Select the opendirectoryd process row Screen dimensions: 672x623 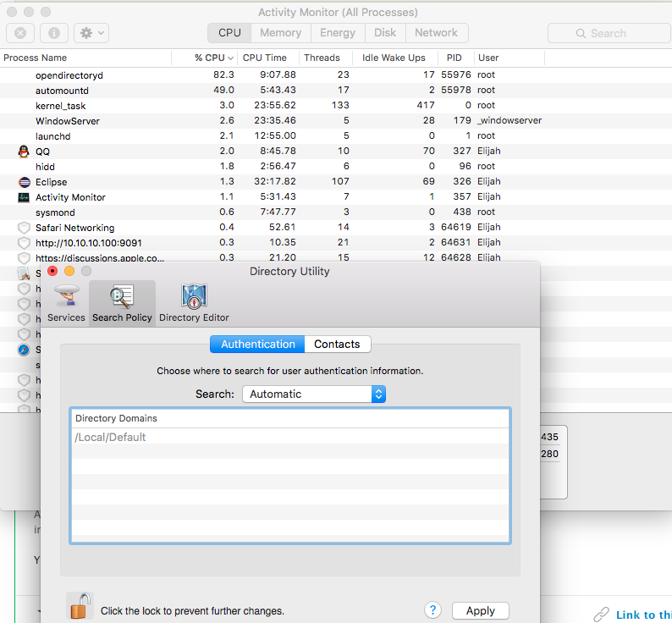(336, 75)
